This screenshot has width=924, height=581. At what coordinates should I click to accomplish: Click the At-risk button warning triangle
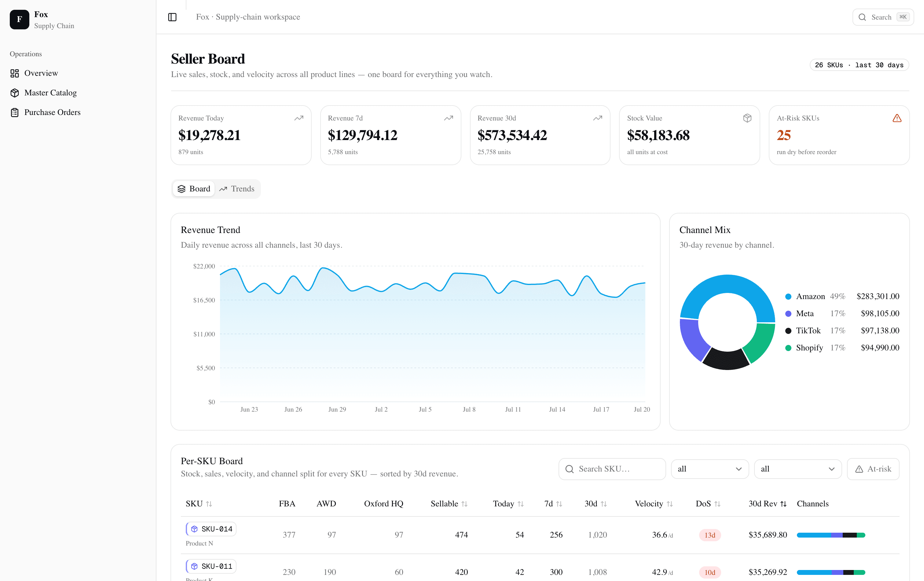point(859,469)
